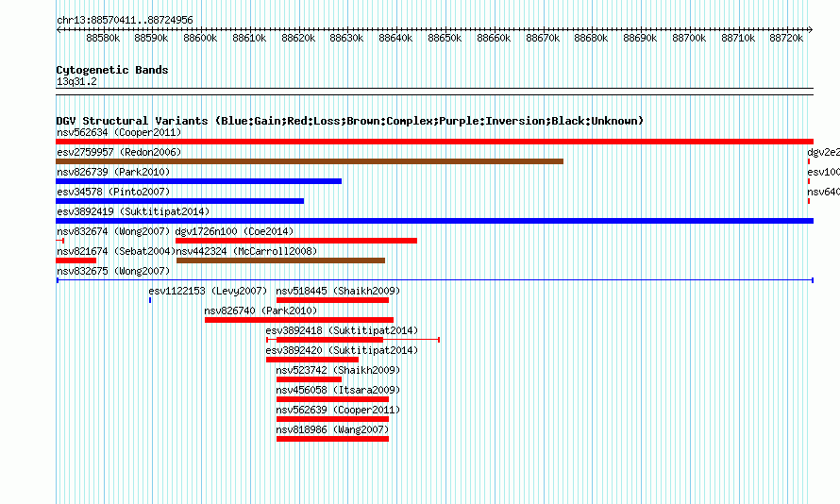Viewport: 840px width, 504px height.
Task: Click red nsv826740 loss bar
Action: click(x=299, y=320)
